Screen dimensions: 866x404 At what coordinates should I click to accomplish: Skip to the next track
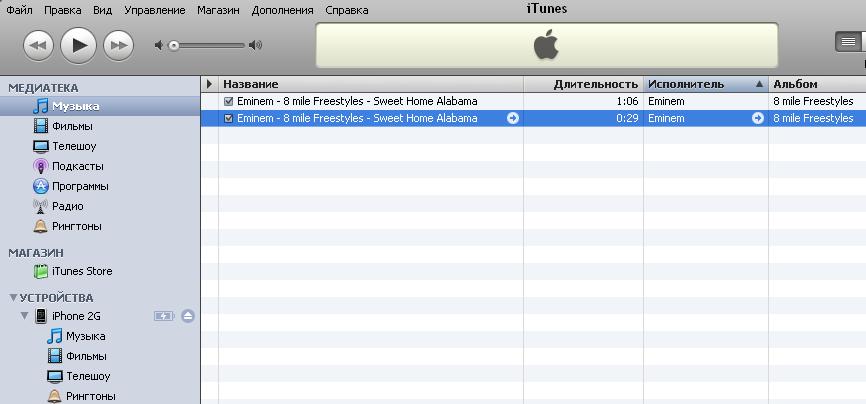[x=118, y=45]
